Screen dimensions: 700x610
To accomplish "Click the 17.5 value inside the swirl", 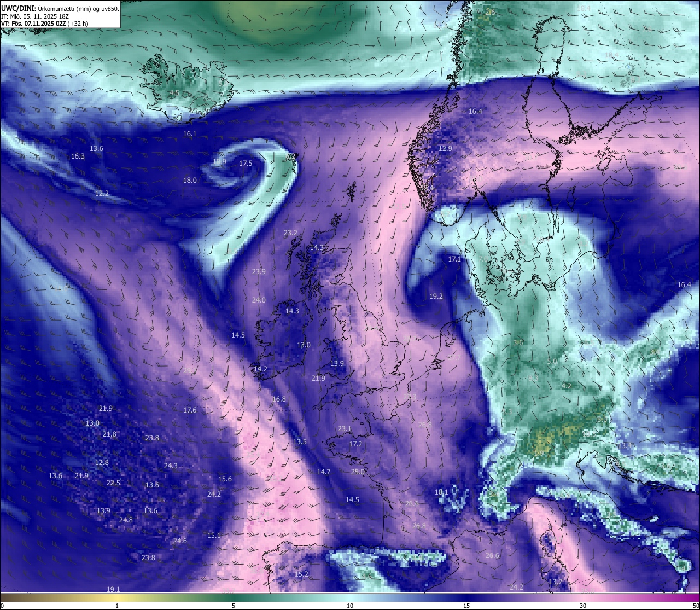I will 246,163.
